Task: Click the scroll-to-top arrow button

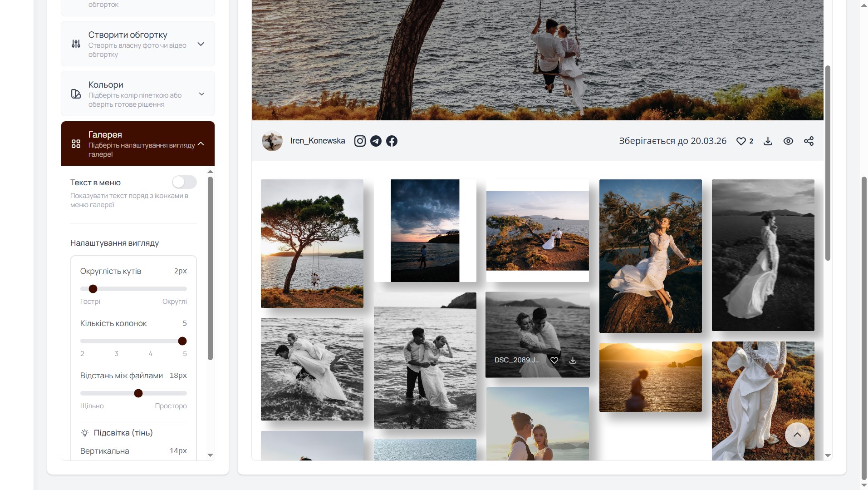Action: click(797, 435)
